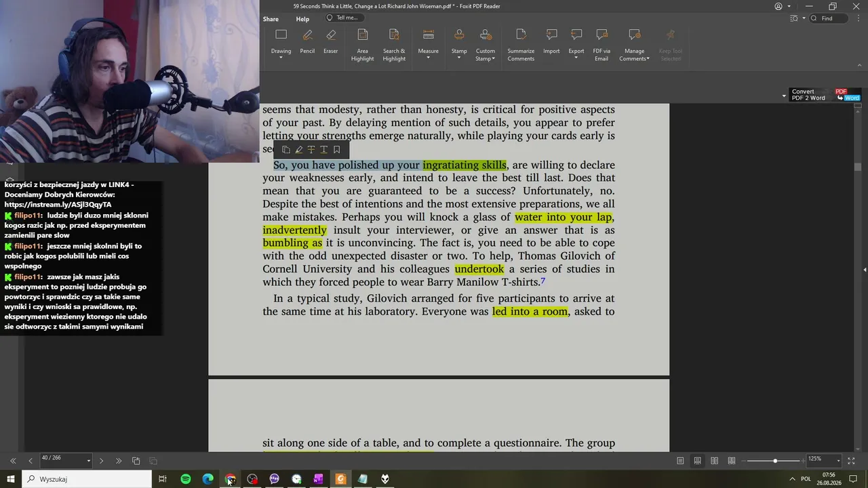
Task: Open the Windows notification center
Action: coord(854,479)
